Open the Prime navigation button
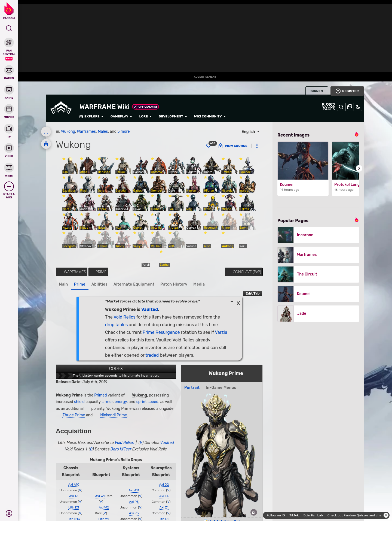The image size is (392, 545). coord(98,272)
